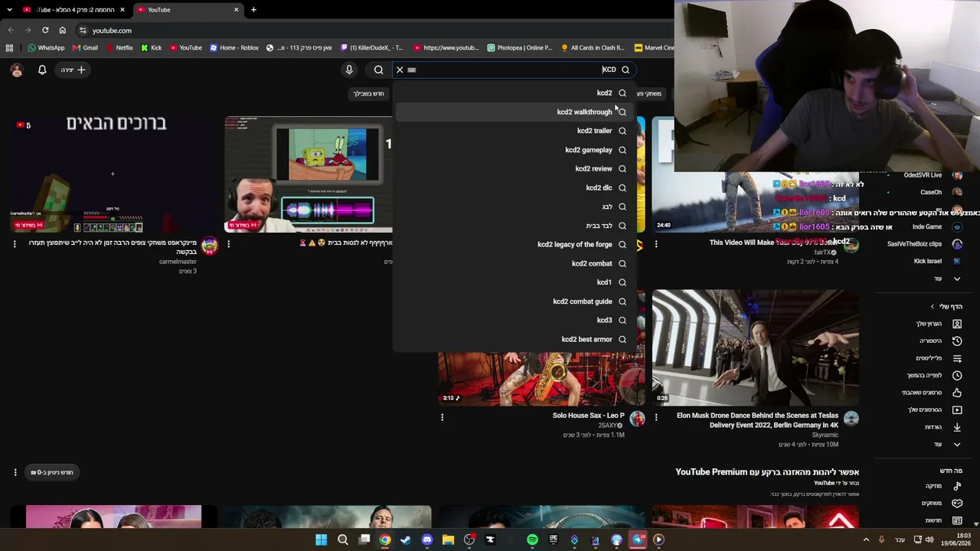
Task: Open the Gmail bookmark
Action: pos(84,47)
